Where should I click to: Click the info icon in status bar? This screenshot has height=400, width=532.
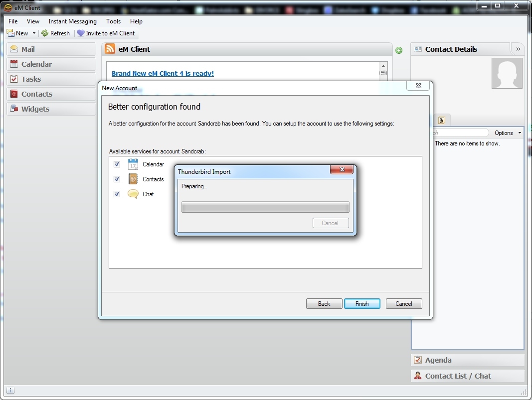10,391
